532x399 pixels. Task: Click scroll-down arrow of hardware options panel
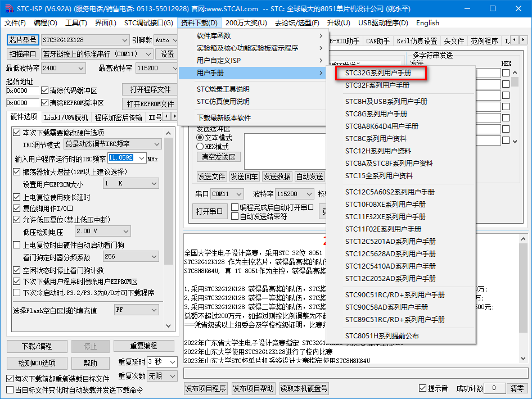(169, 326)
